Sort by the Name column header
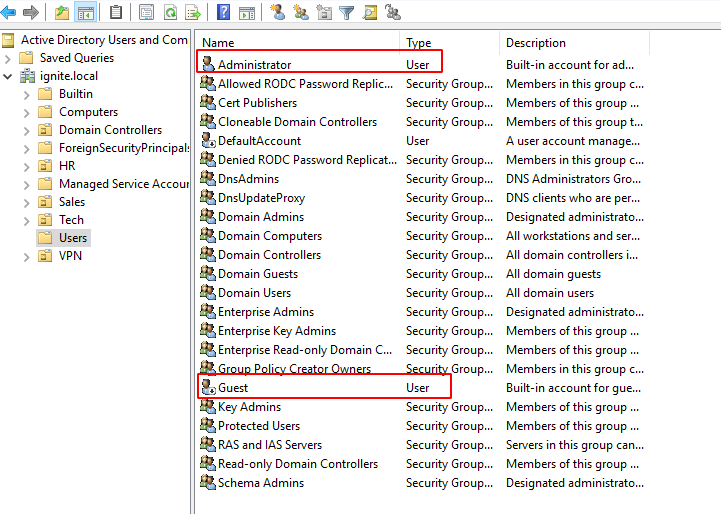Image resolution: width=721 pixels, height=514 pixels. (298, 42)
